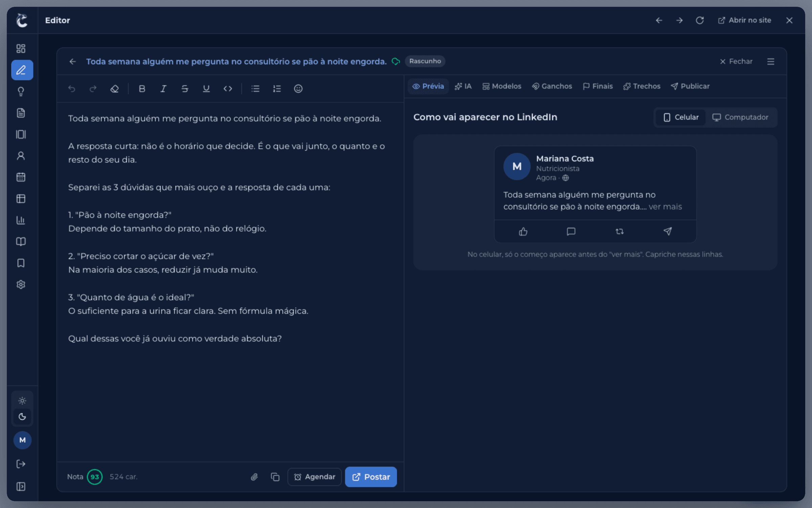Open the bookmark icon in sidebar
The height and width of the screenshot is (508, 812).
pos(21,263)
